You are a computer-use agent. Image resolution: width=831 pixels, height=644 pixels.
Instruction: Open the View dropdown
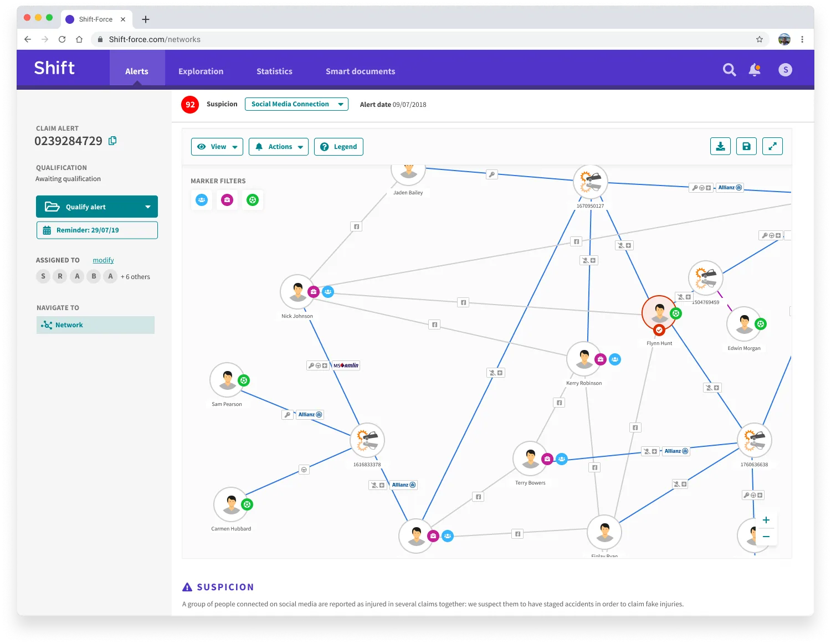pyautogui.click(x=217, y=147)
